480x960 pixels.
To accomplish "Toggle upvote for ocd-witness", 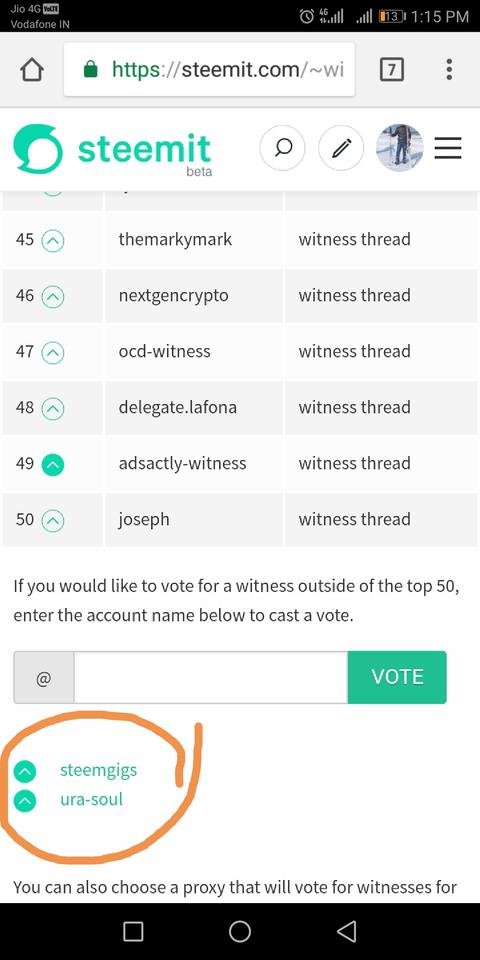I will [53, 353].
